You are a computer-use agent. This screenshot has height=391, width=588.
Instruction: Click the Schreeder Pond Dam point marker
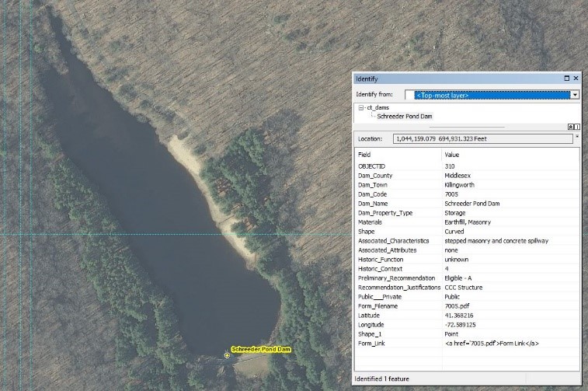point(227,355)
